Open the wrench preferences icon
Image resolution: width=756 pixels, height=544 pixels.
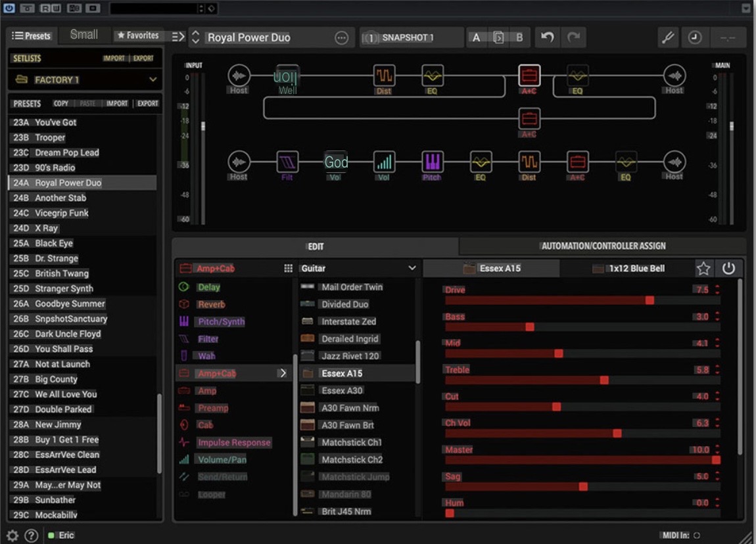[668, 37]
